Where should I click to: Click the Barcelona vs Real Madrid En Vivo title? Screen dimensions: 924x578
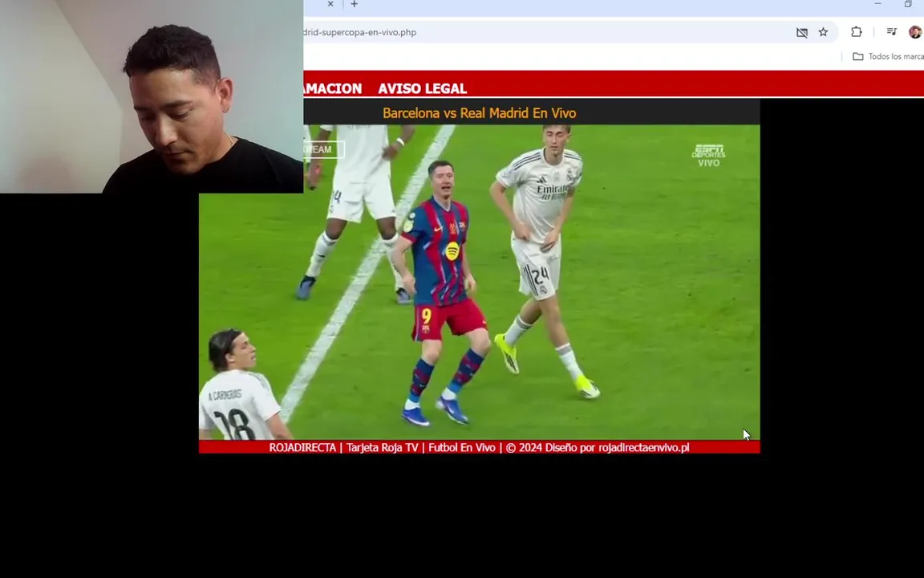click(479, 113)
